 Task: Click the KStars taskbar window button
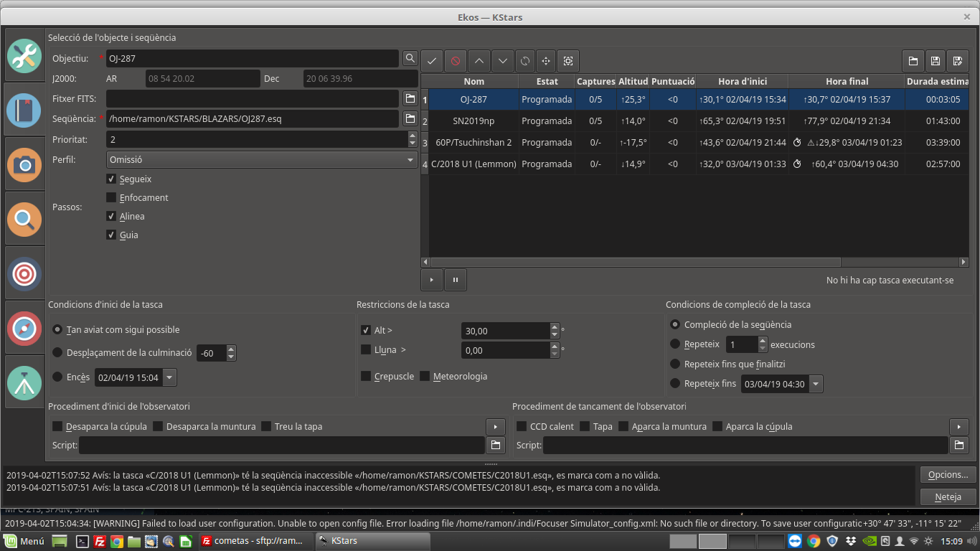click(x=372, y=541)
